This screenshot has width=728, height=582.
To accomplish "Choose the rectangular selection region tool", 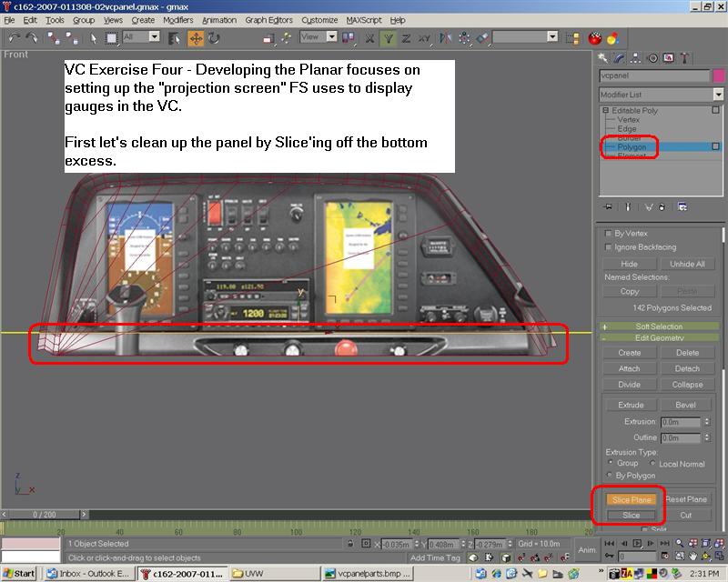I will coord(111,38).
